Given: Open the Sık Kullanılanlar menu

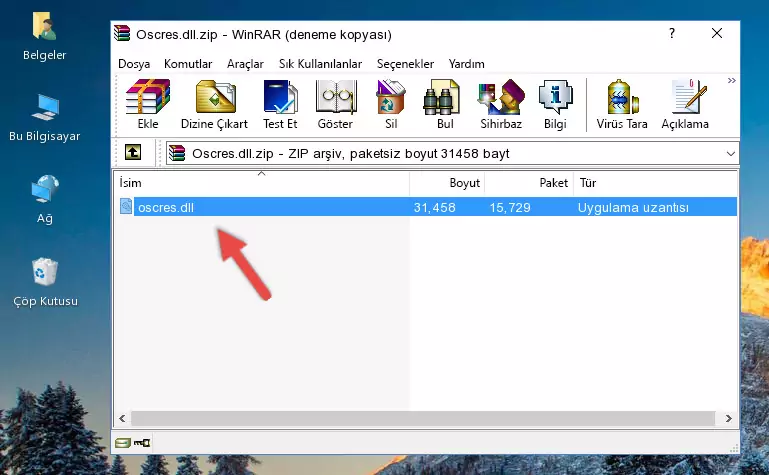Looking at the screenshot, I should pyautogui.click(x=320, y=64).
